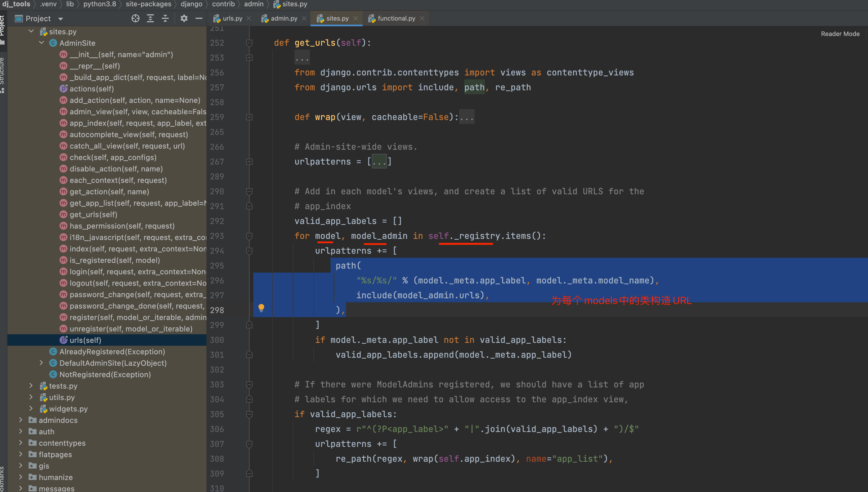Open the Project view dropdown arrow
The width and height of the screenshot is (868, 492).
(61, 19)
